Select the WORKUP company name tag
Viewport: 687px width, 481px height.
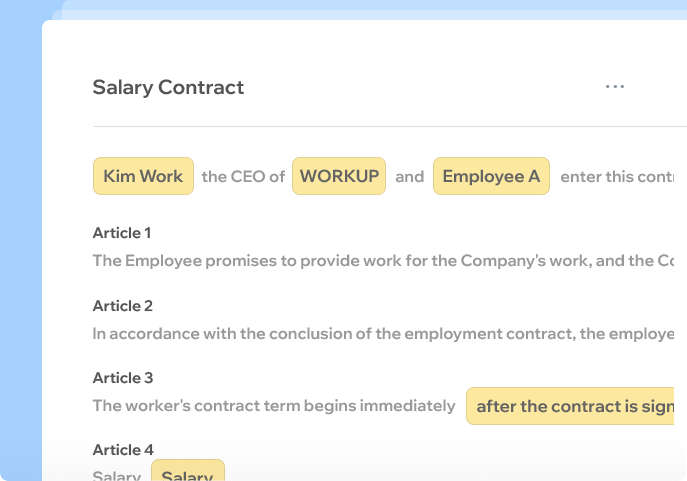click(339, 176)
